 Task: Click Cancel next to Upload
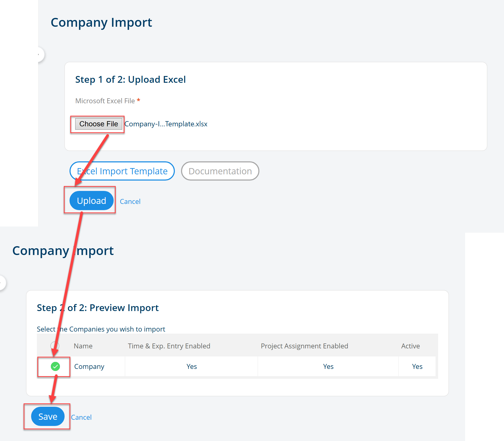point(130,202)
